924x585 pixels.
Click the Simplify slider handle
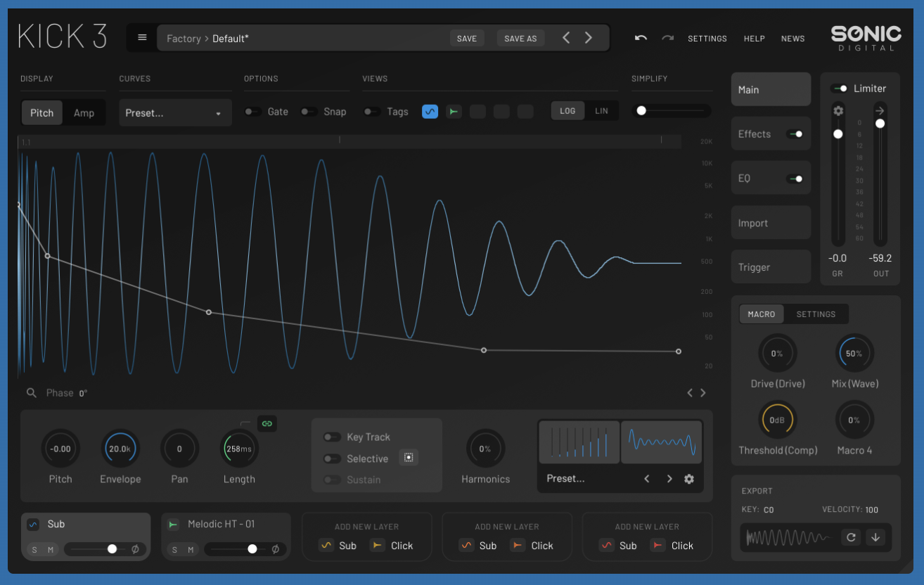(641, 110)
